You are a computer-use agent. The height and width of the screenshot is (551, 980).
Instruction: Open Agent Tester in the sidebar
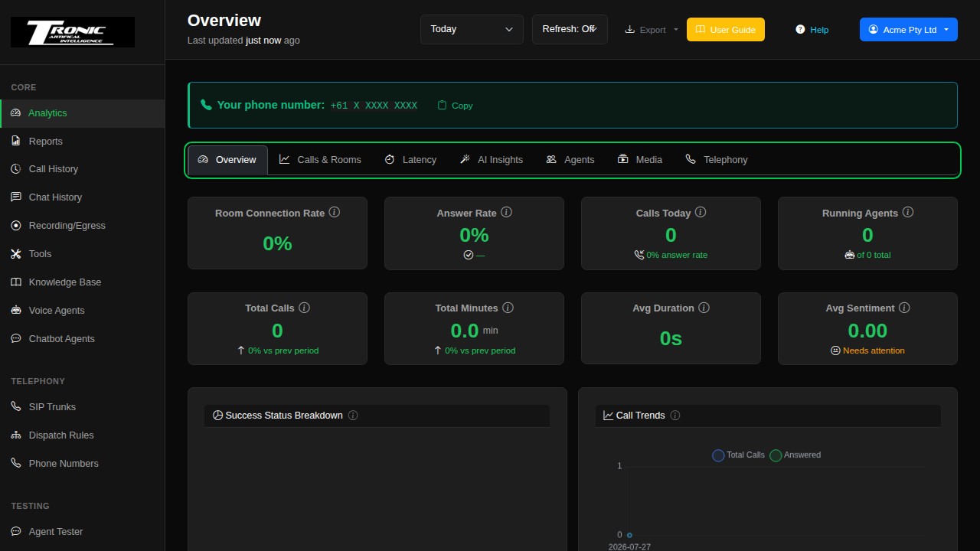[82, 532]
